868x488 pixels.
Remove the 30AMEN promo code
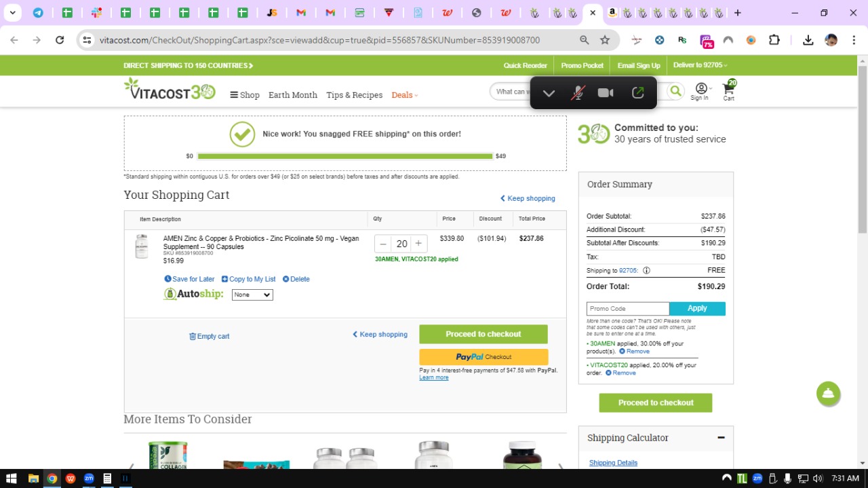[x=634, y=352]
